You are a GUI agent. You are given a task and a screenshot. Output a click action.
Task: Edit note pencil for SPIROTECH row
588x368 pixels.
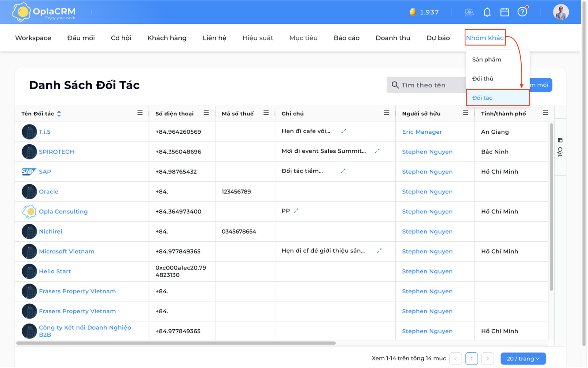377,151
